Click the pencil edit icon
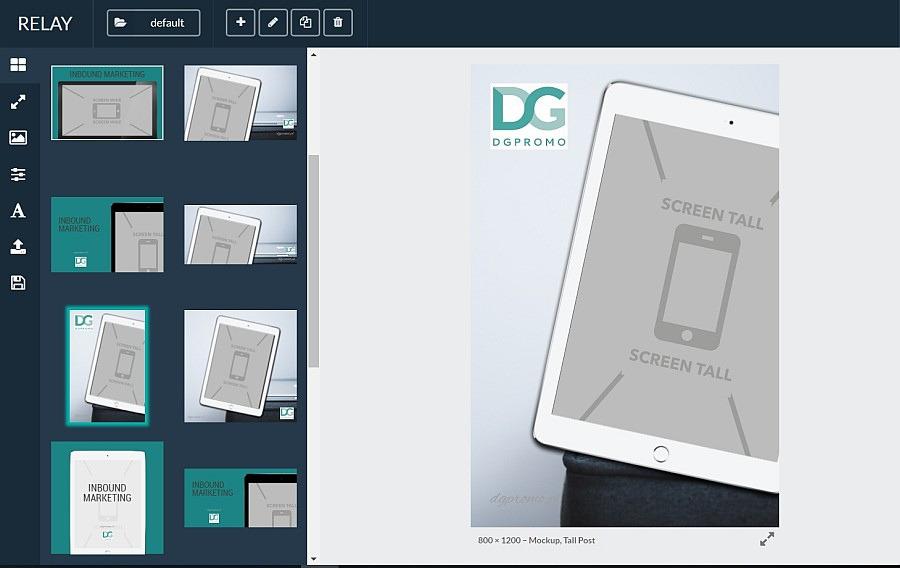This screenshot has height=568, width=900. pyautogui.click(x=273, y=23)
